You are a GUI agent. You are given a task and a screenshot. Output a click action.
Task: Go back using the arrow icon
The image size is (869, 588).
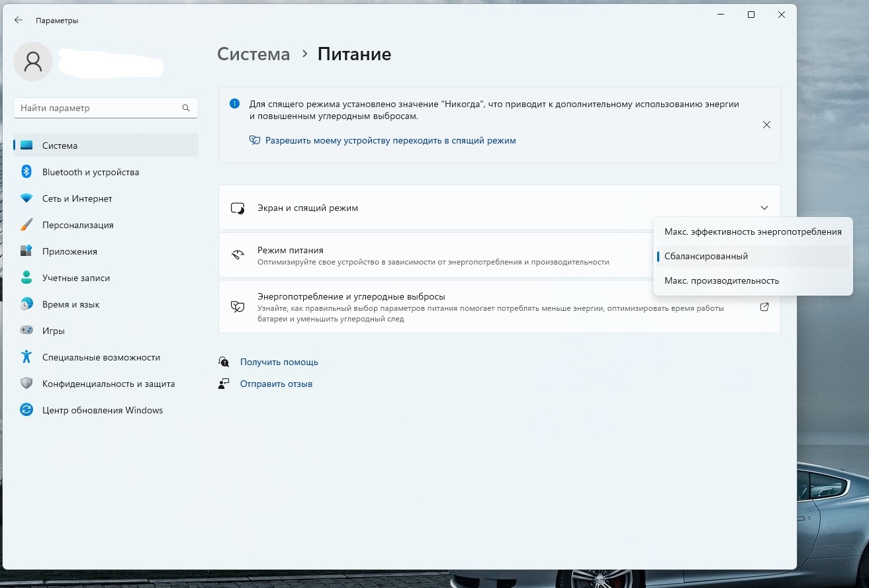19,21
